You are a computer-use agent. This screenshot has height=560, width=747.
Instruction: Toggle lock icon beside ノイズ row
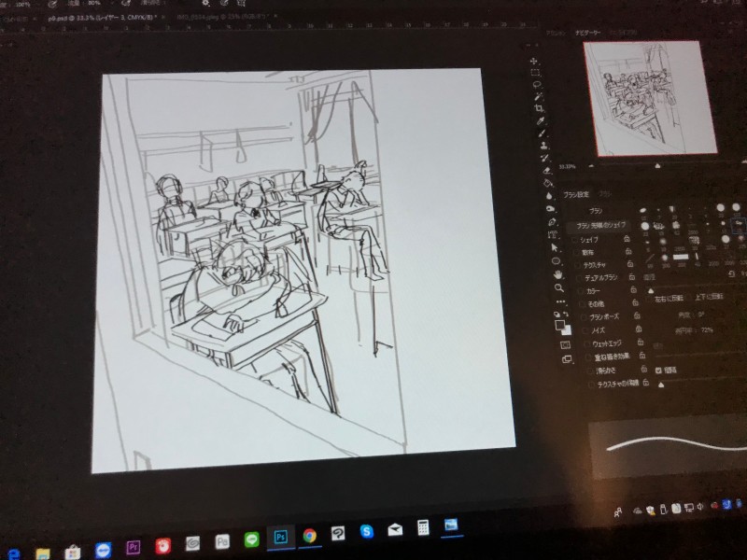coord(639,329)
